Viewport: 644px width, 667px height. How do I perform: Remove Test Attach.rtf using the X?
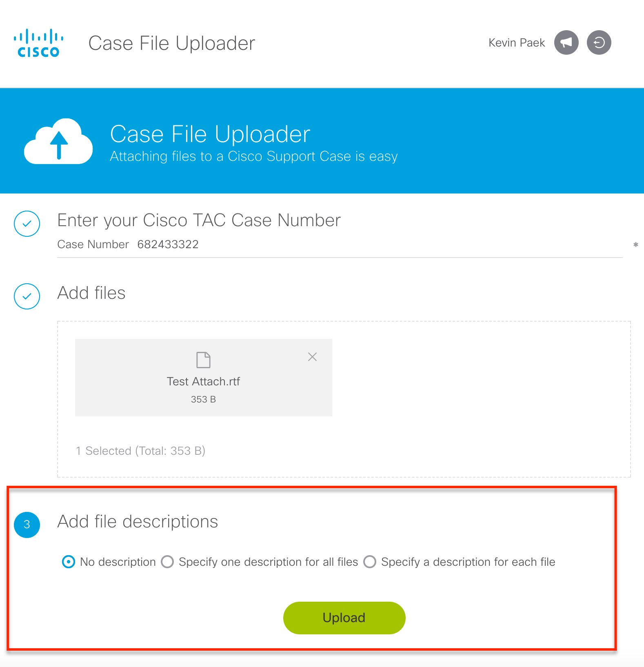(312, 356)
